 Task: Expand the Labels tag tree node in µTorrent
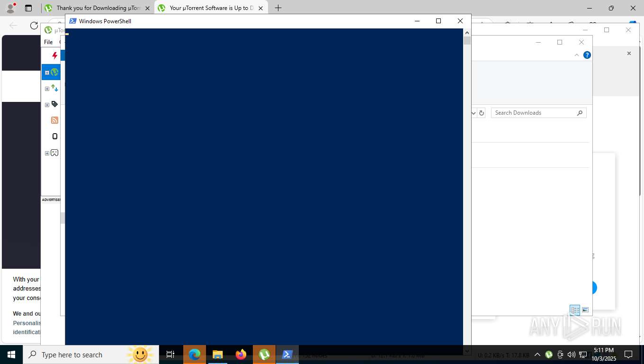47,105
